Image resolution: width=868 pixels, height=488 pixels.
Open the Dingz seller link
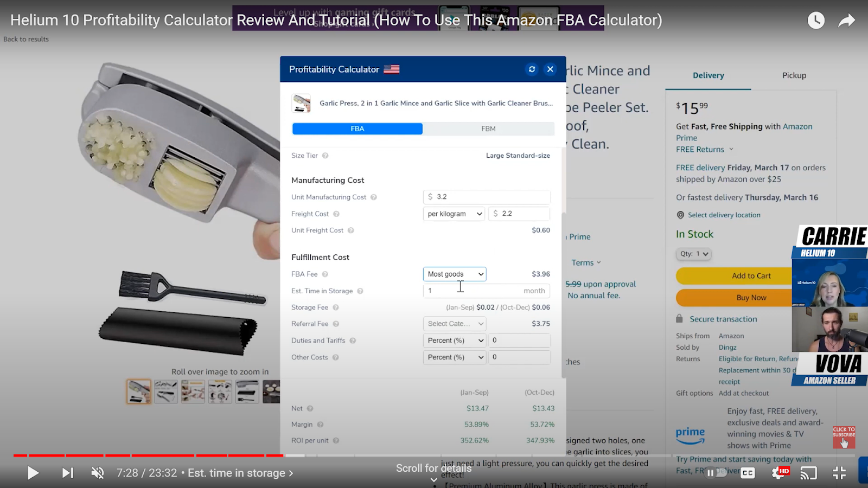point(727,348)
